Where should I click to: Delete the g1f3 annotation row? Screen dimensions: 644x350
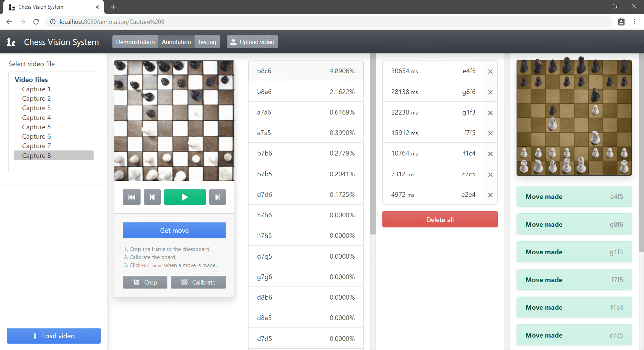(490, 113)
